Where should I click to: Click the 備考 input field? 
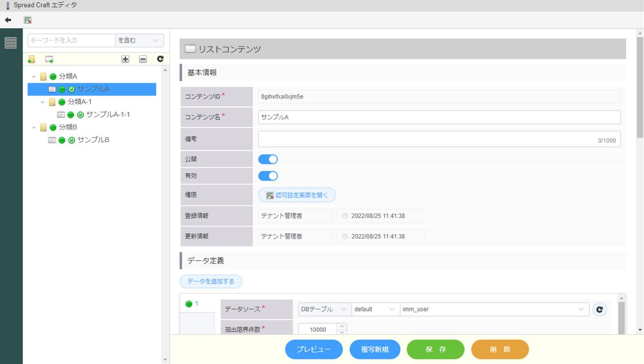pos(425,139)
